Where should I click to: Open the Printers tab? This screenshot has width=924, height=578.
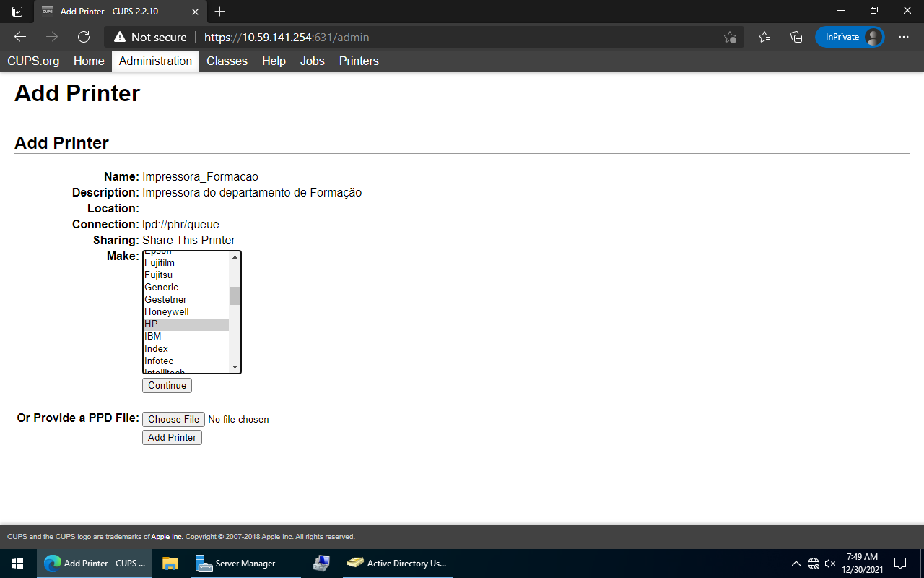click(x=359, y=61)
